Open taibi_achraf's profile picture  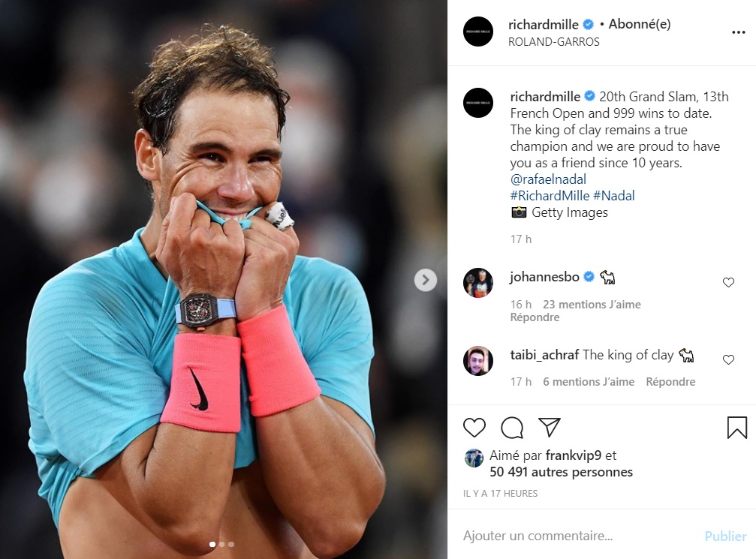tap(477, 360)
